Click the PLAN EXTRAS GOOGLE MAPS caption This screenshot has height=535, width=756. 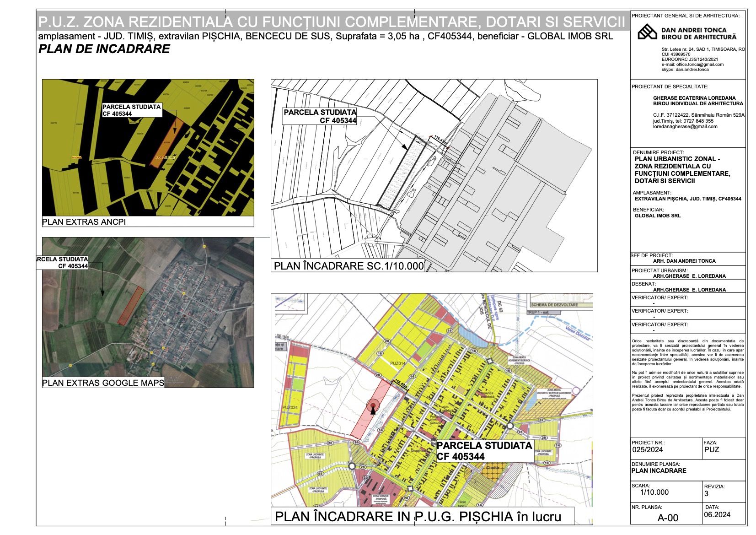click(x=103, y=383)
